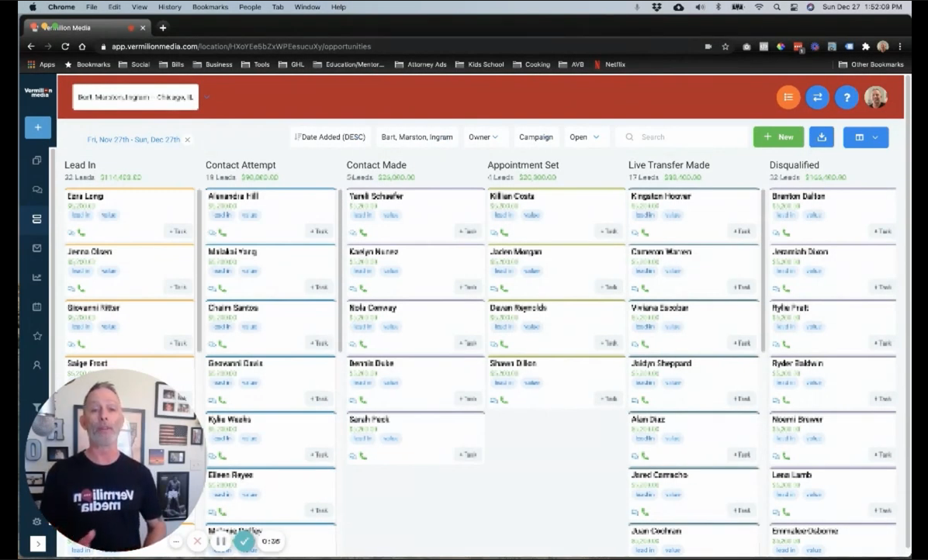Add a task on Yamil Schaefer's card
This screenshot has height=560, width=928.
pyautogui.click(x=468, y=231)
